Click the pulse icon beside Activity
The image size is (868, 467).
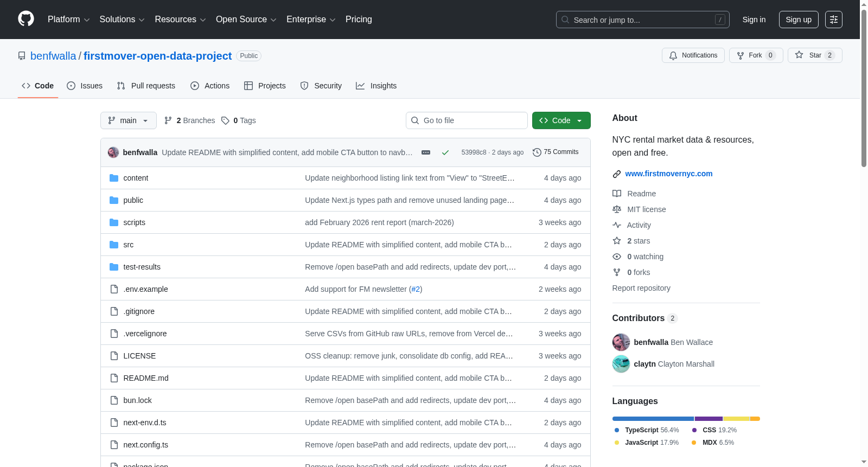click(x=617, y=225)
